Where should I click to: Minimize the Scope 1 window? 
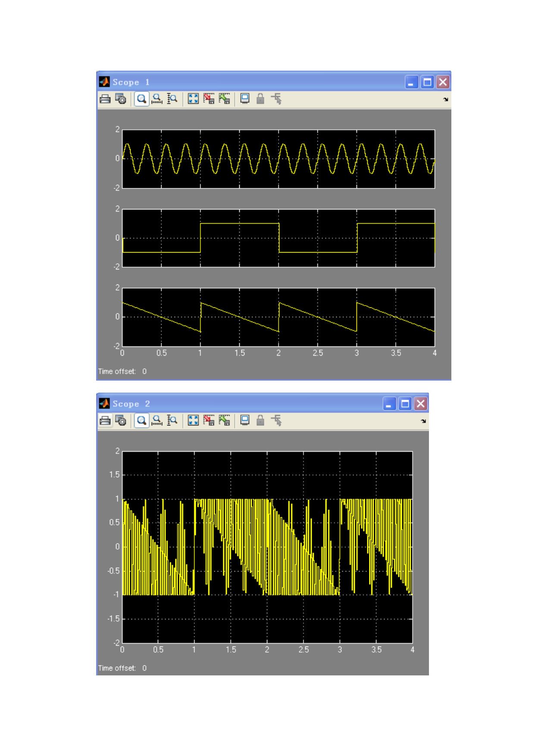[412, 82]
